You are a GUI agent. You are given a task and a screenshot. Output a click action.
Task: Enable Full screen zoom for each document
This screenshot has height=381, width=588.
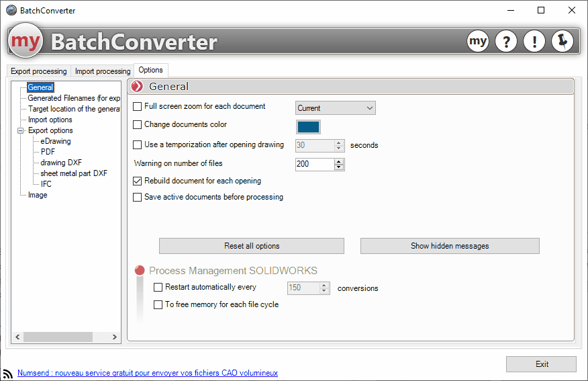point(138,106)
